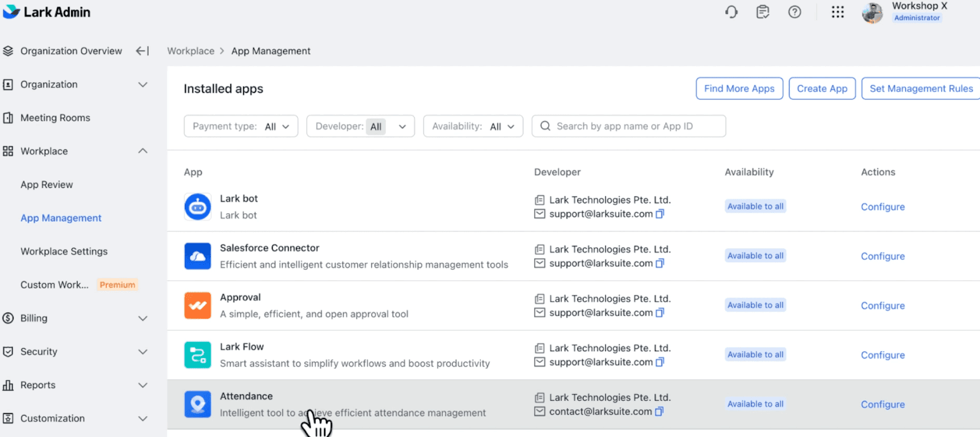980x437 pixels.
Task: Click the Meeting Rooms sidebar icon
Action: tap(8, 118)
